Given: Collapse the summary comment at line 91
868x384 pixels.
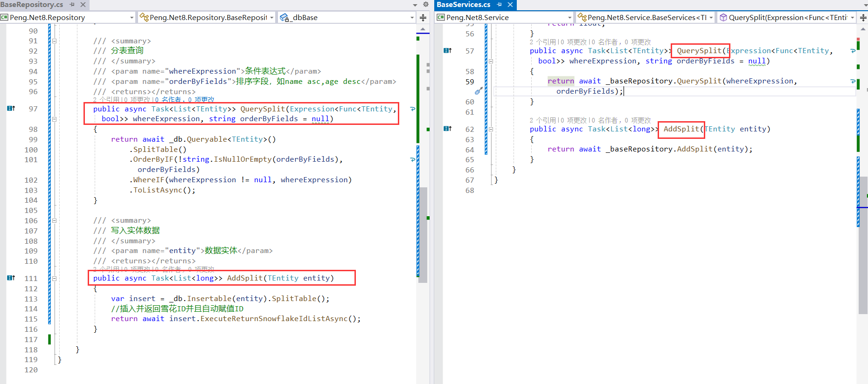Looking at the screenshot, I should (x=54, y=41).
